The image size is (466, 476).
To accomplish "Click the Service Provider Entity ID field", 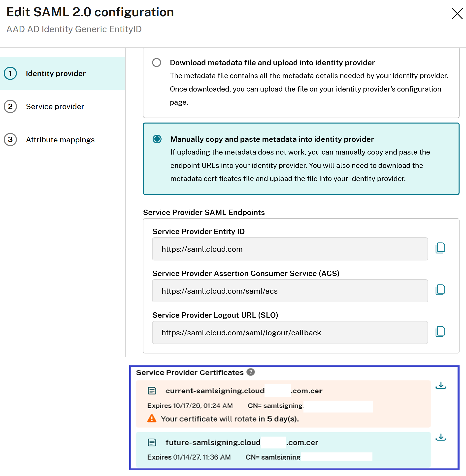I will (290, 249).
